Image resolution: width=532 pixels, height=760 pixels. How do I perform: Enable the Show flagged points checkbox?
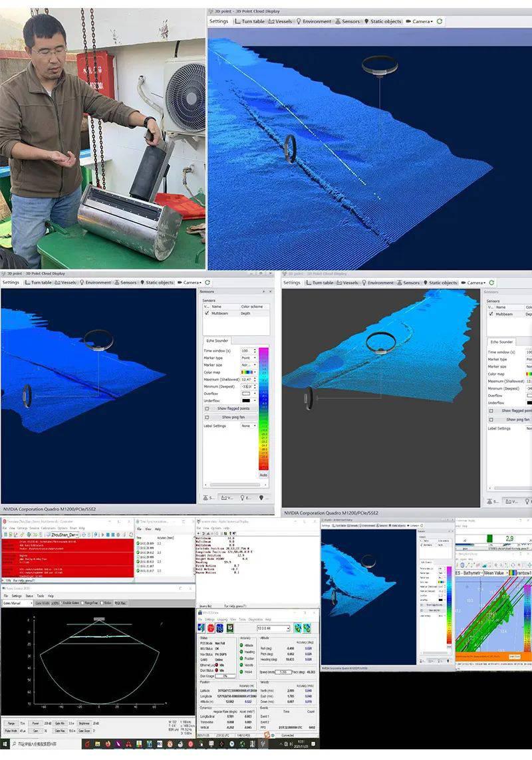[x=207, y=408]
